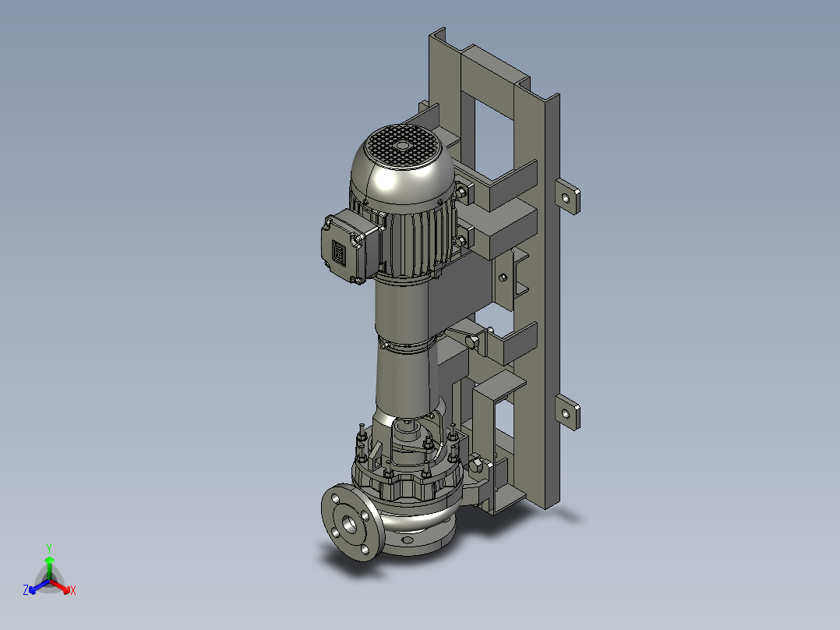840x630 pixels.
Task: Click the red X axis of the orientation triad
Action: pyautogui.click(x=61, y=586)
